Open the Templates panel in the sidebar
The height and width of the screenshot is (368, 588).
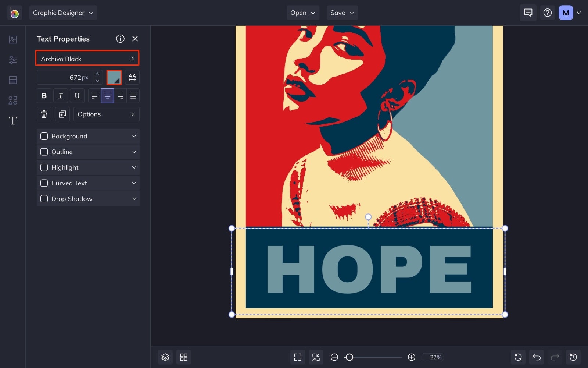(x=12, y=80)
